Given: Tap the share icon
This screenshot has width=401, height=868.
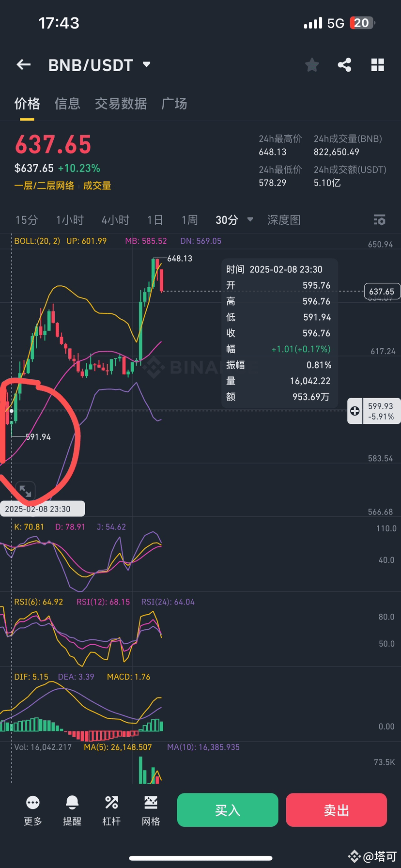Looking at the screenshot, I should 344,64.
